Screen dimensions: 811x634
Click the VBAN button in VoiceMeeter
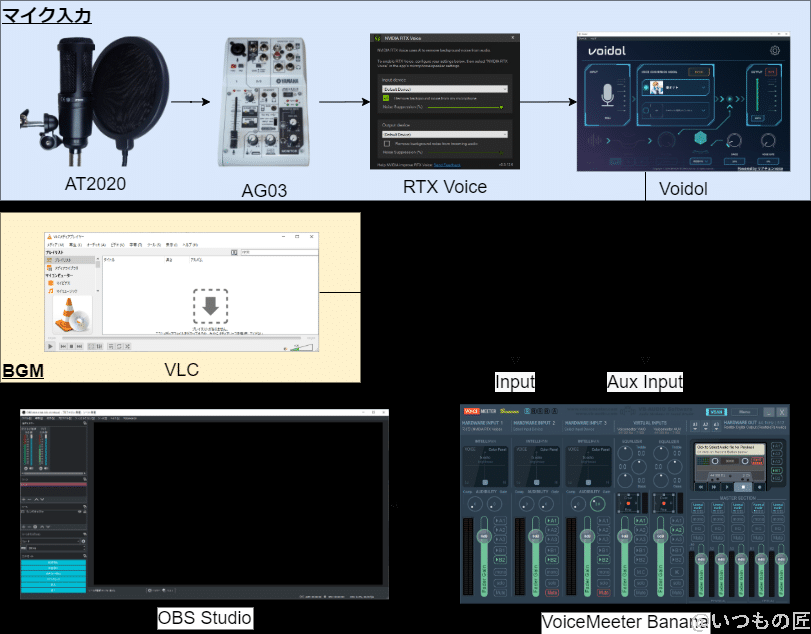[715, 411]
